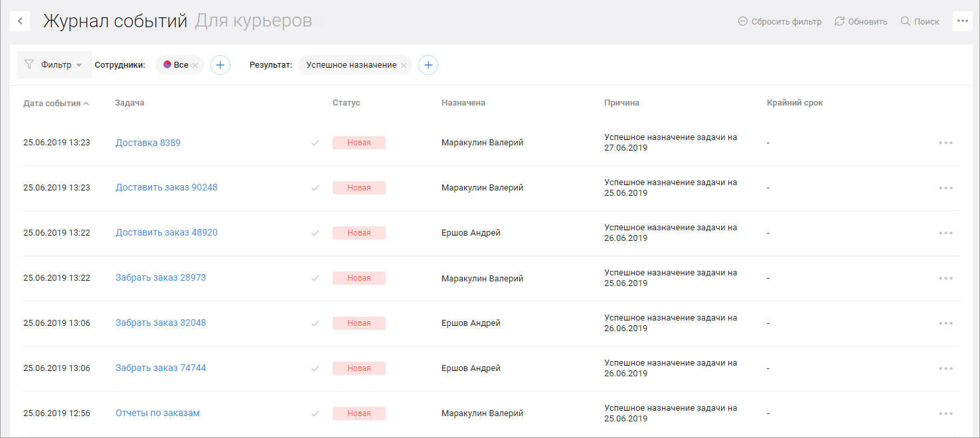Screen dimensions: 980x438
Task: Click the Статус column header
Action: 346,103
